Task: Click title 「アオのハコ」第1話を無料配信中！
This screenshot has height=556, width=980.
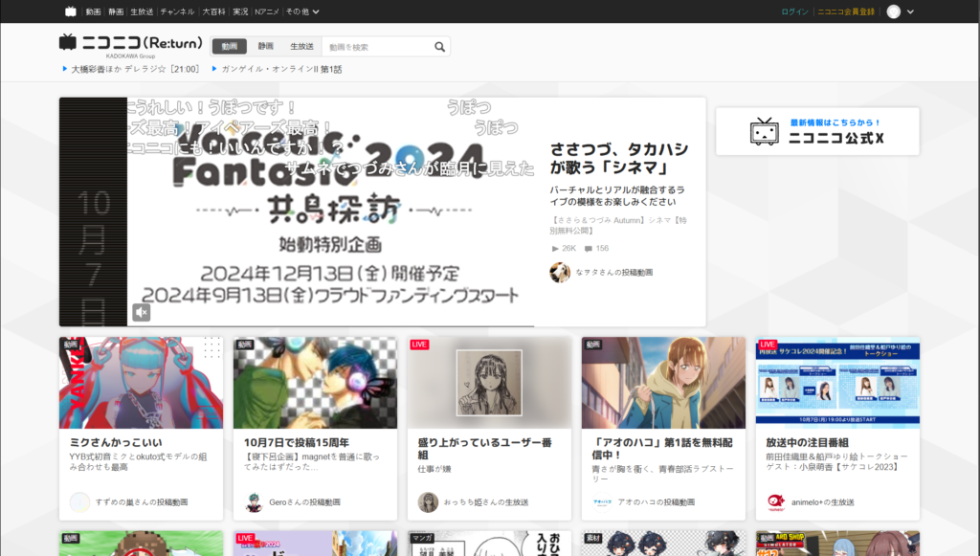Action: coord(662,449)
